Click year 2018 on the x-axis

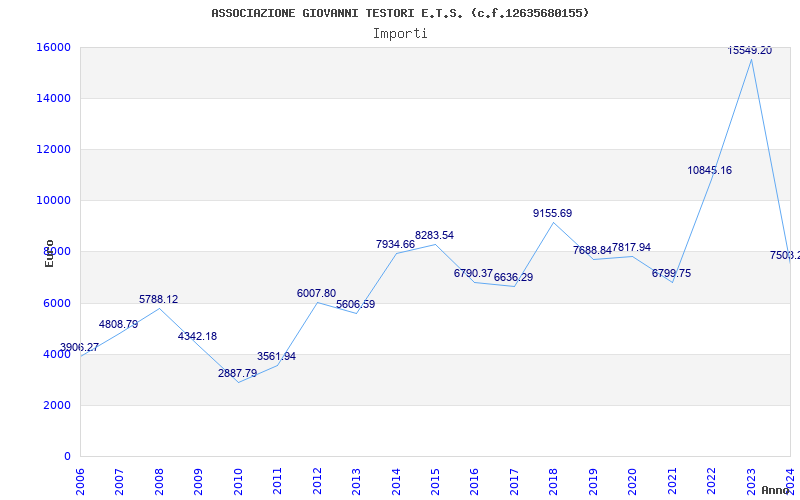pos(554,480)
